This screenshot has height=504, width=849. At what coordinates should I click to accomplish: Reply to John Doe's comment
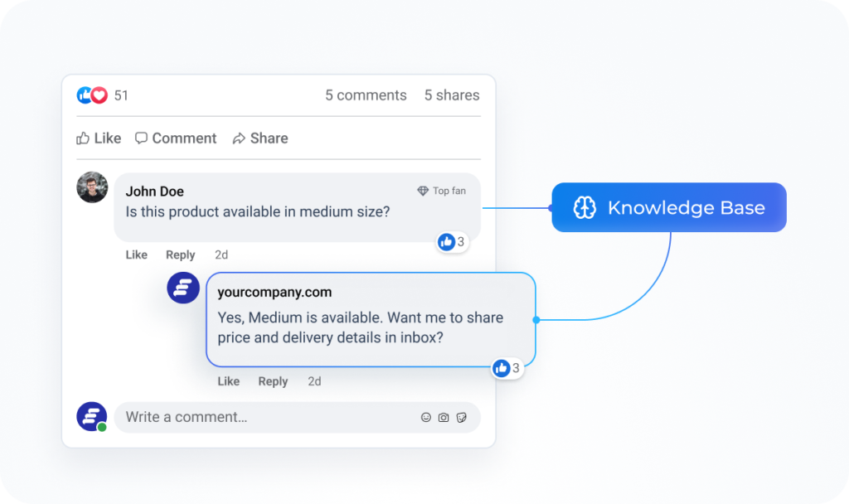tap(180, 255)
